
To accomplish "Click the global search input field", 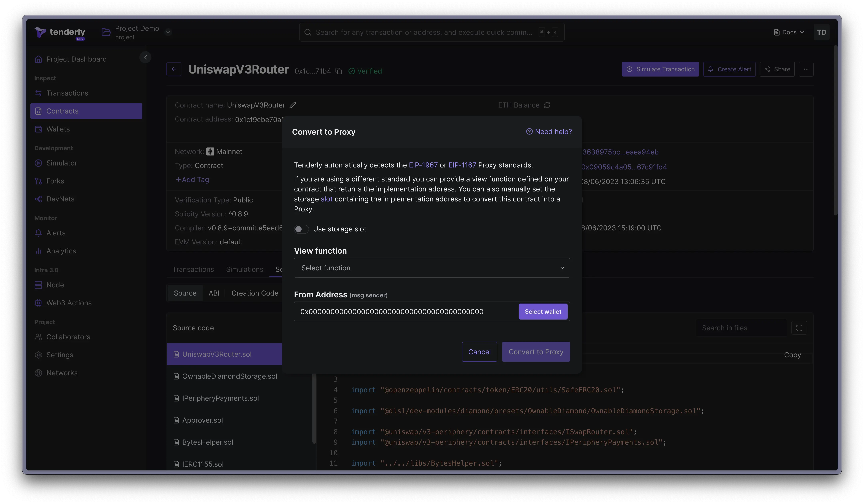I will pyautogui.click(x=432, y=32).
